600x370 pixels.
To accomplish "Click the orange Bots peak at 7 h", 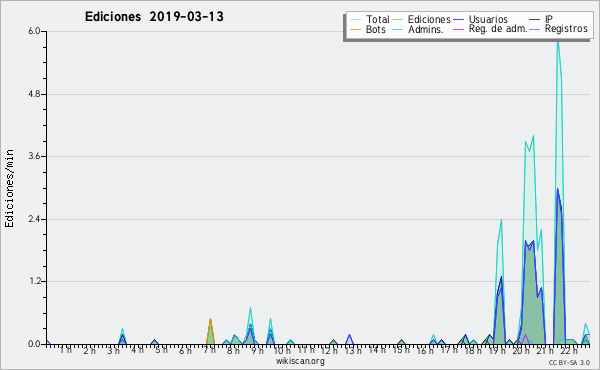I will pyautogui.click(x=210, y=319).
